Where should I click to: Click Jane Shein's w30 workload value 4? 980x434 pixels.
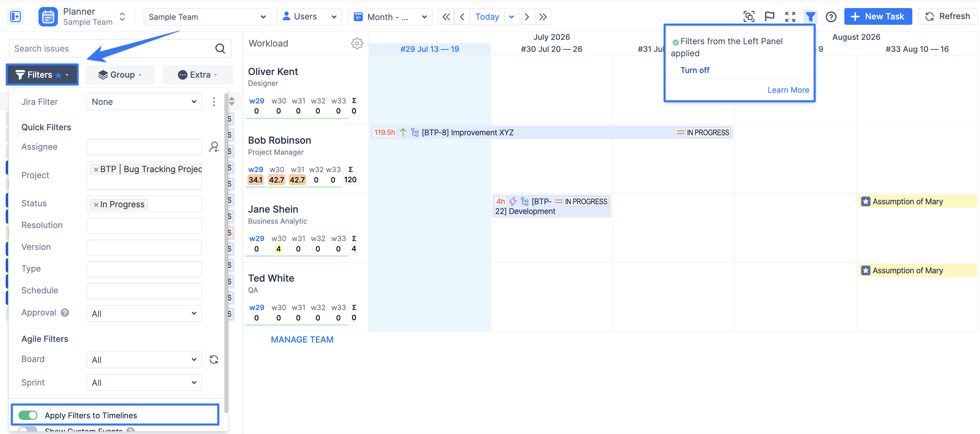tap(278, 249)
